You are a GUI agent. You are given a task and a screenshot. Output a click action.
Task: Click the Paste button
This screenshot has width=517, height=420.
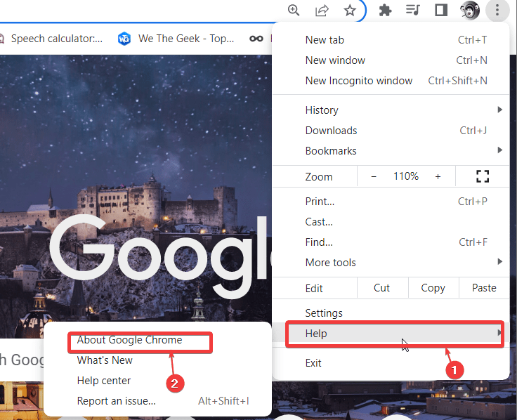point(484,288)
